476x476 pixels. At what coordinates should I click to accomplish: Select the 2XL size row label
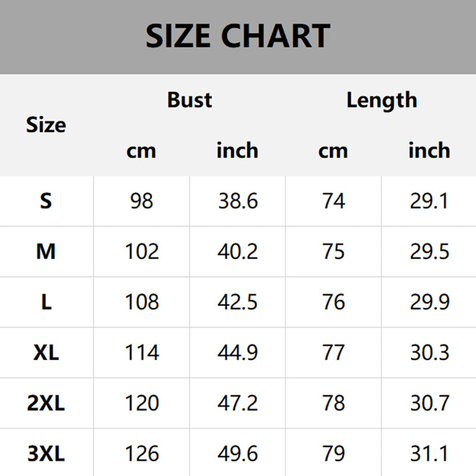click(x=46, y=403)
